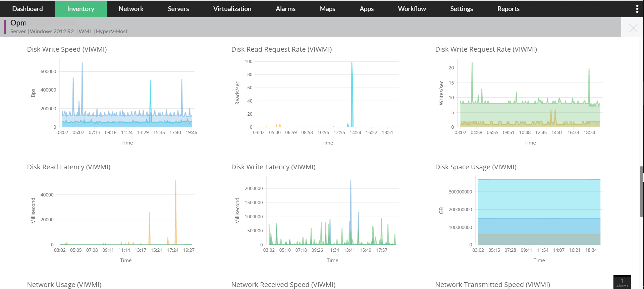Select the Inventory tab
Image resolution: width=644 pixels, height=289 pixels.
pyautogui.click(x=81, y=9)
